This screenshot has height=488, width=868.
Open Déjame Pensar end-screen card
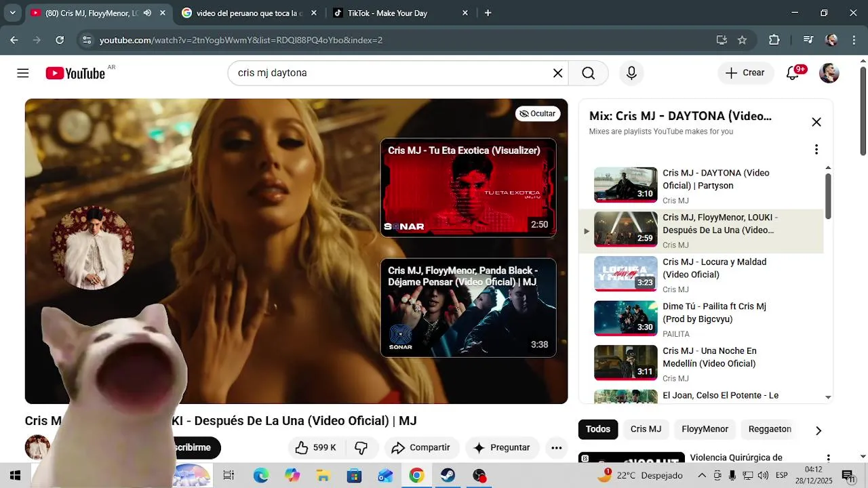coord(468,308)
